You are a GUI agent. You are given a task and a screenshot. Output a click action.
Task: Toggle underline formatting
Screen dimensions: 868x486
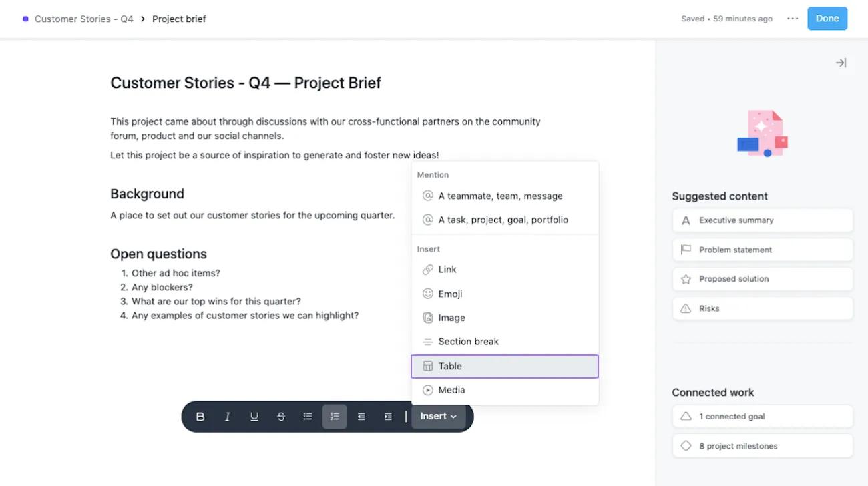pos(254,416)
